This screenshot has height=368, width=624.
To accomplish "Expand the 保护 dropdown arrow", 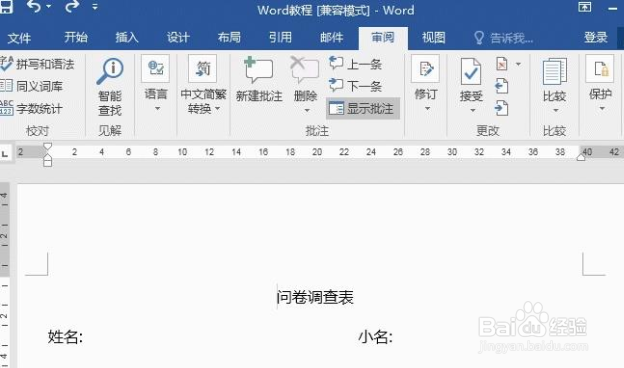I will [x=602, y=109].
